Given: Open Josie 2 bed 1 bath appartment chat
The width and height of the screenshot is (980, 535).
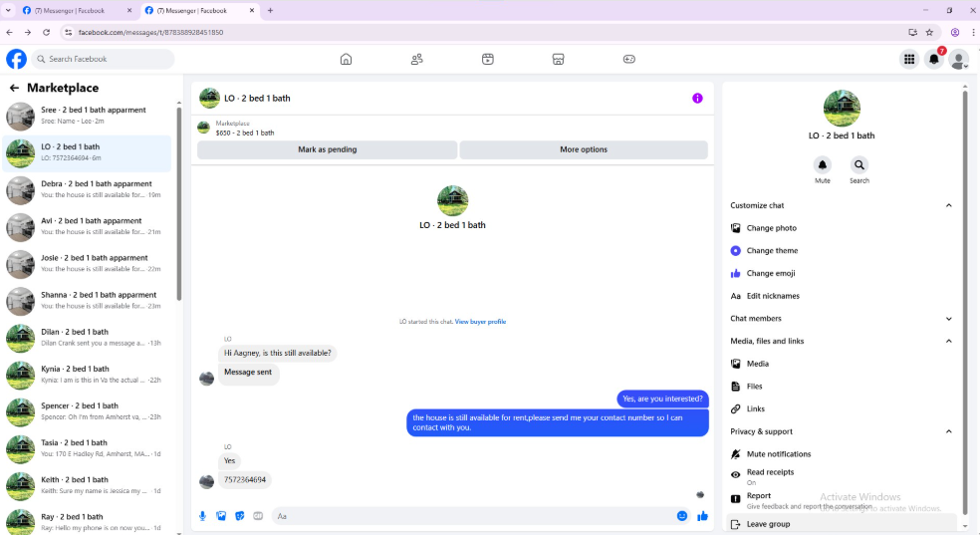Looking at the screenshot, I should 87,263.
